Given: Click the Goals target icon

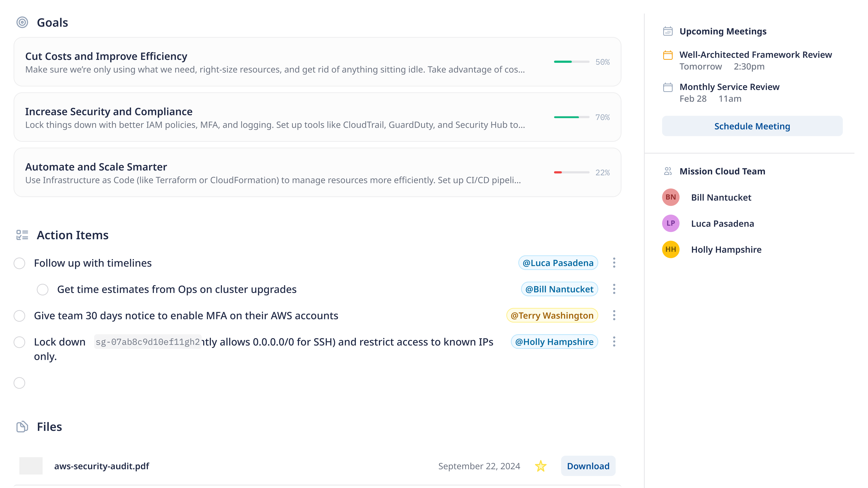Looking at the screenshot, I should [x=22, y=23].
